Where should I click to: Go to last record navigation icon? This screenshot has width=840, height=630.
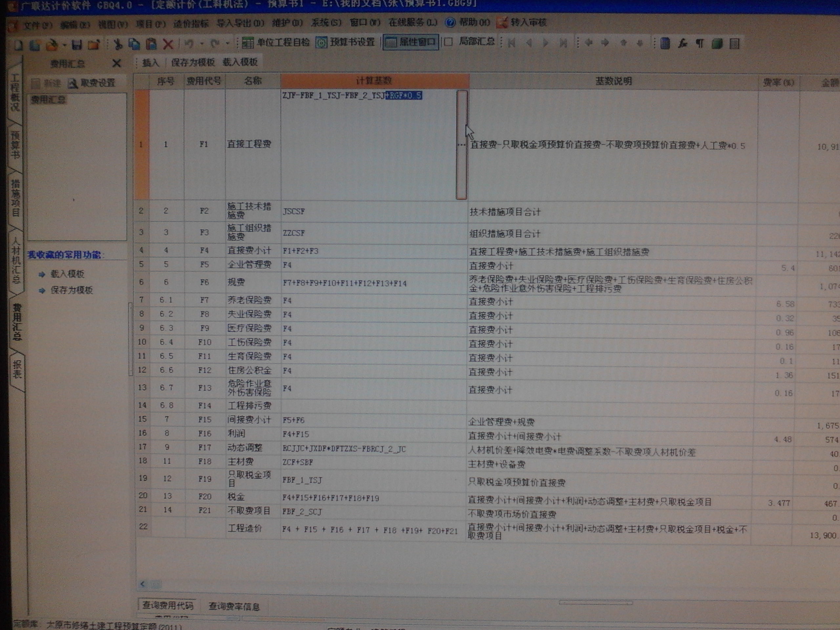click(563, 43)
